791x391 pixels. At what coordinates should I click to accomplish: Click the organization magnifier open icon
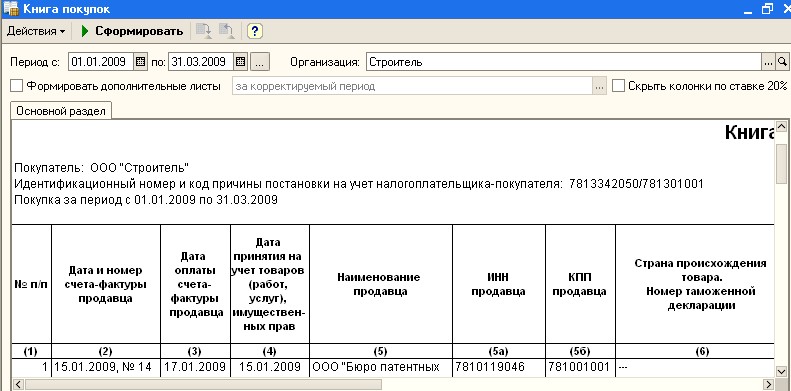(x=782, y=62)
